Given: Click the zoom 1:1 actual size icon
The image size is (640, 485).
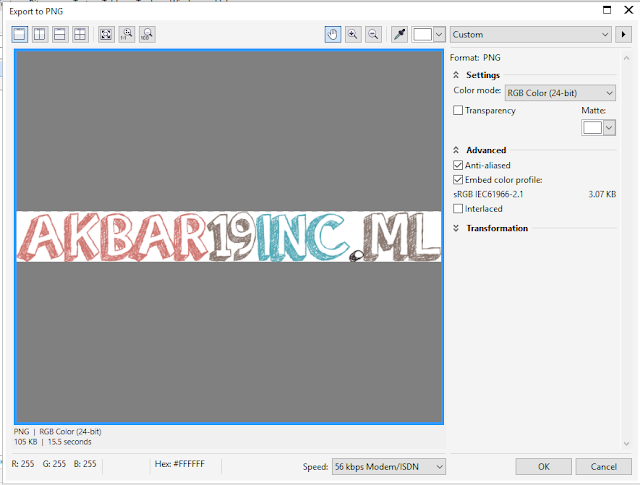Looking at the screenshot, I should pyautogui.click(x=127, y=34).
